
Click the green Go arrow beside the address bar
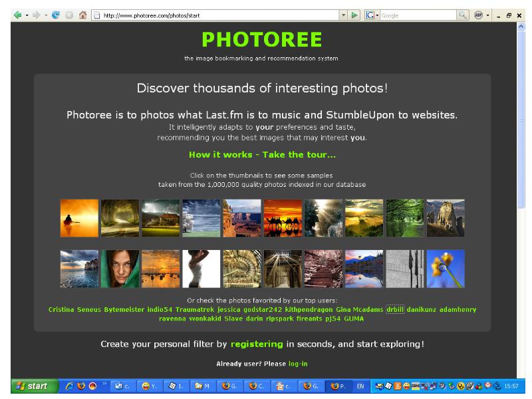coord(354,15)
